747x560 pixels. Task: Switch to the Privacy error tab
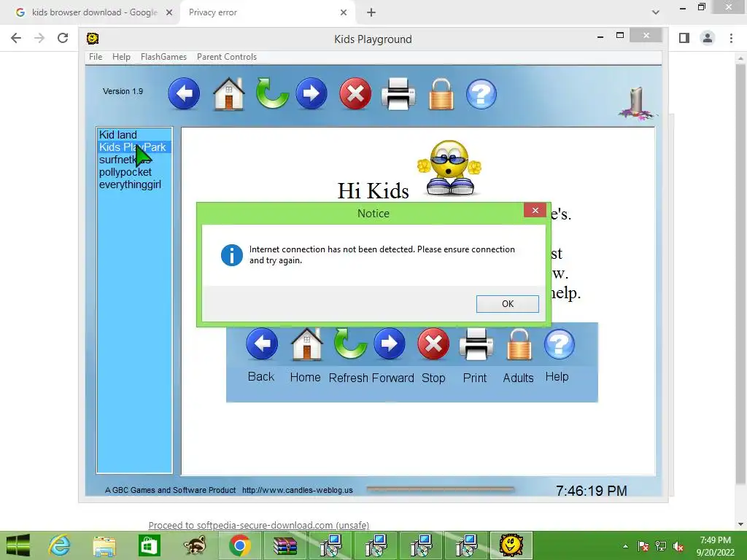point(267,12)
